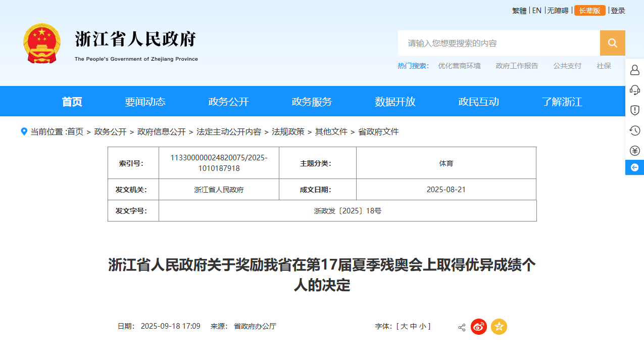
Task: Open the user profile sidebar icon
Action: pos(634,70)
